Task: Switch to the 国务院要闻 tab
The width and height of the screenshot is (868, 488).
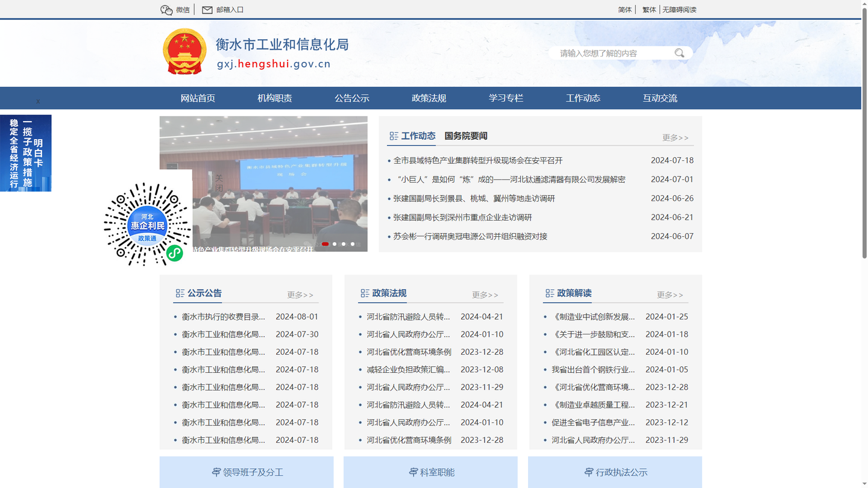Action: pyautogui.click(x=466, y=136)
